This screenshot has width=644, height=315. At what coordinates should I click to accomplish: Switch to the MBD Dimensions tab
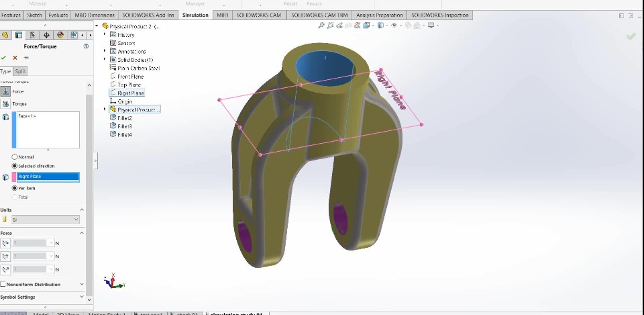(95, 15)
